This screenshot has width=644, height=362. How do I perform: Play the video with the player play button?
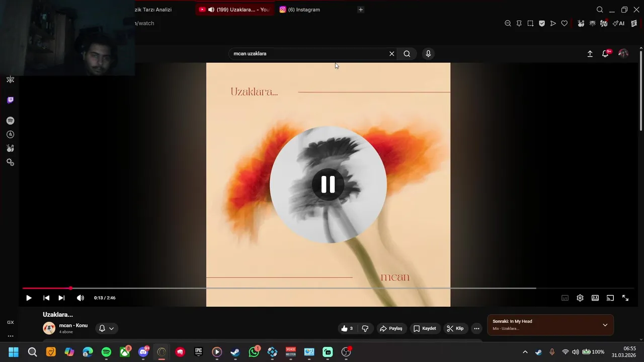click(x=29, y=298)
